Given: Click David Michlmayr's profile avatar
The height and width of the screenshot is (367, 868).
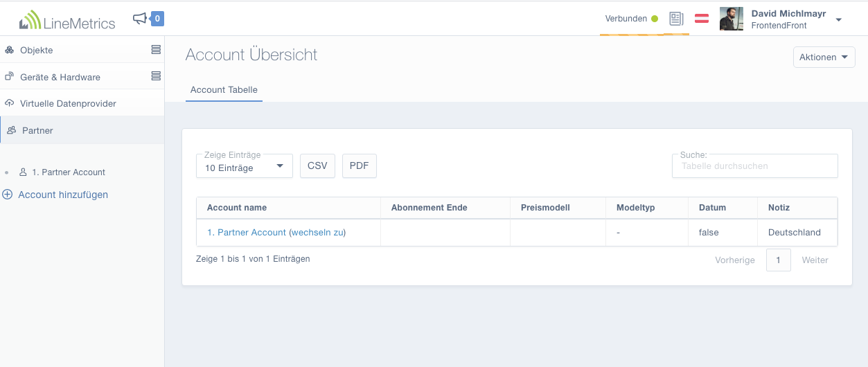Looking at the screenshot, I should coord(732,19).
